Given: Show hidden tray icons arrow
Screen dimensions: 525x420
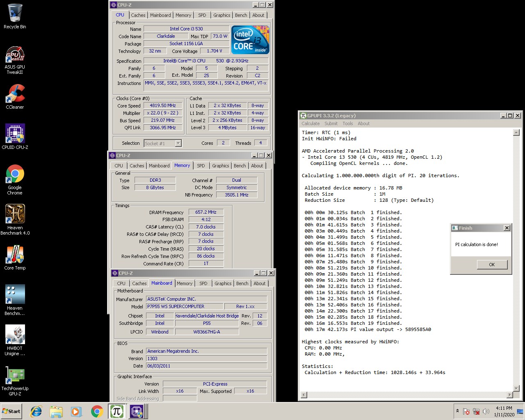Looking at the screenshot, I should [457, 411].
